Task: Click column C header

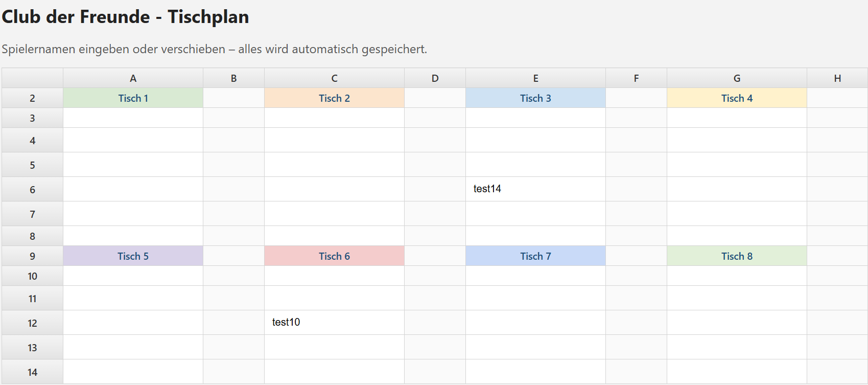Action: point(334,78)
